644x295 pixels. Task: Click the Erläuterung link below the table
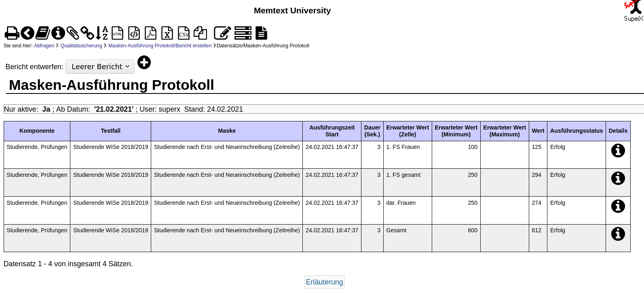(x=324, y=282)
